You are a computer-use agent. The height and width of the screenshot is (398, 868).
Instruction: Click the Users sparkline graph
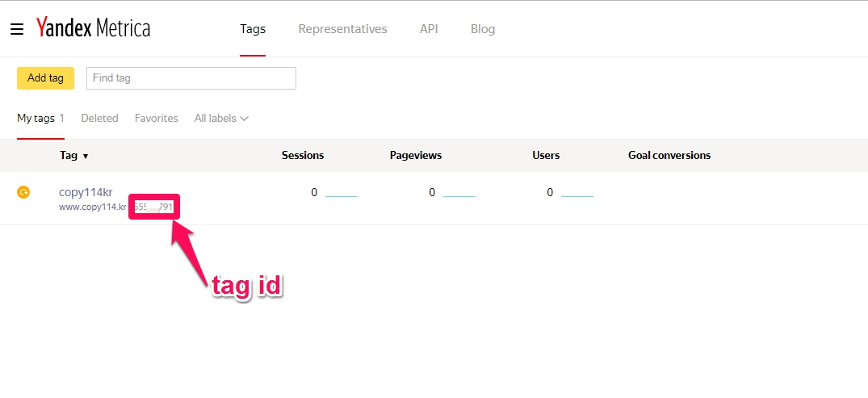coord(577,194)
